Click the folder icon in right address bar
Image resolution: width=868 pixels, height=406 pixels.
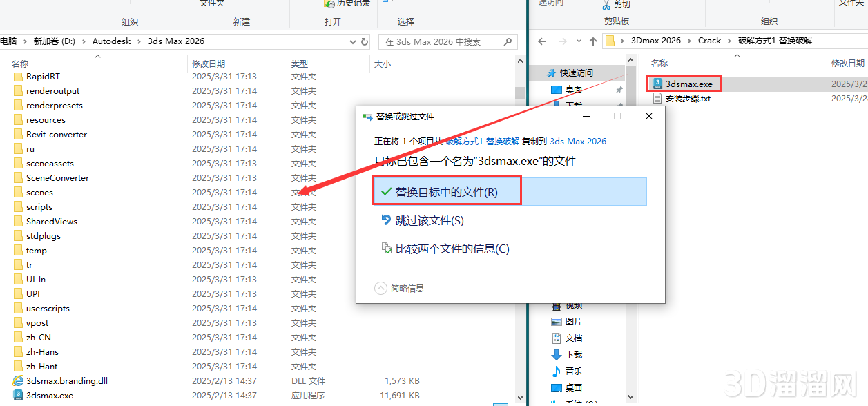[610, 41]
